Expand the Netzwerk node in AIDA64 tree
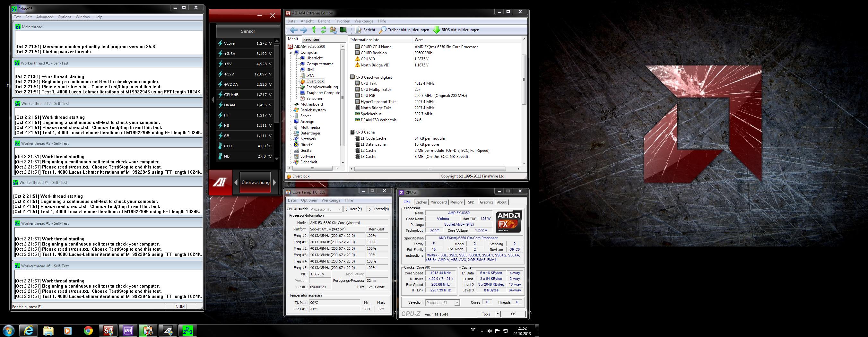The height and width of the screenshot is (337, 868). tap(291, 139)
